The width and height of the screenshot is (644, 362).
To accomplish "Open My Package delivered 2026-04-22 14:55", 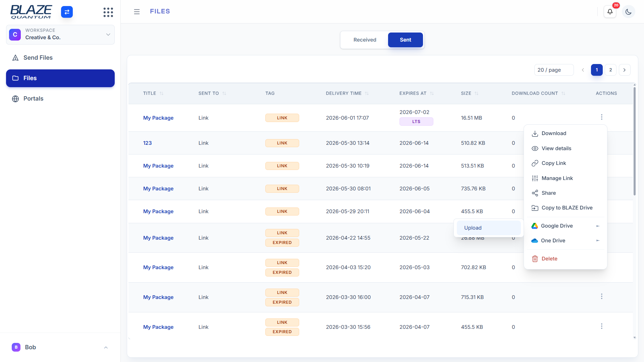I will (x=158, y=238).
